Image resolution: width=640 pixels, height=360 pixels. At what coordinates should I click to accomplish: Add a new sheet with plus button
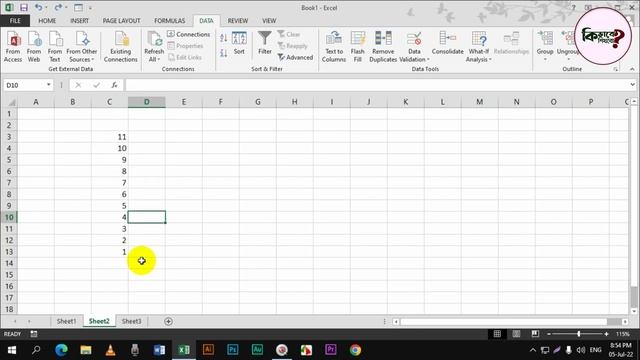pos(168,322)
